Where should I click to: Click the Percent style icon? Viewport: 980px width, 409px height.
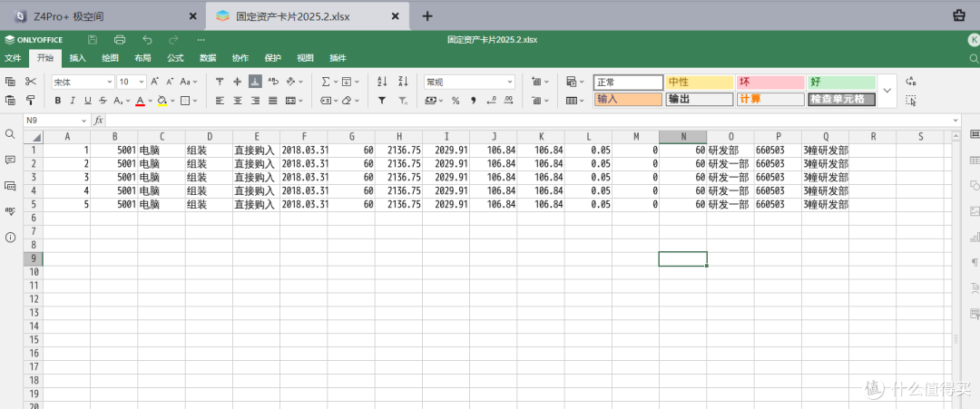point(456,100)
